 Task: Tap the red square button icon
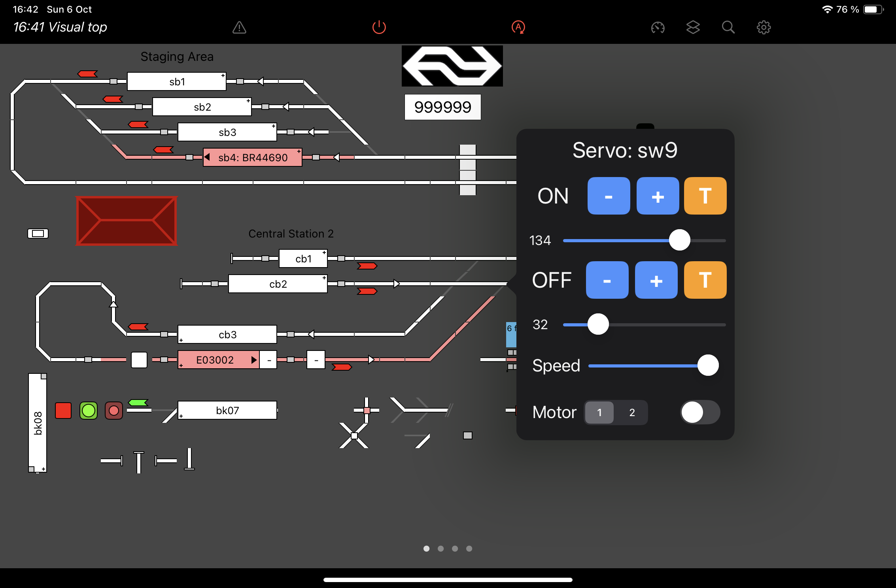(x=63, y=411)
